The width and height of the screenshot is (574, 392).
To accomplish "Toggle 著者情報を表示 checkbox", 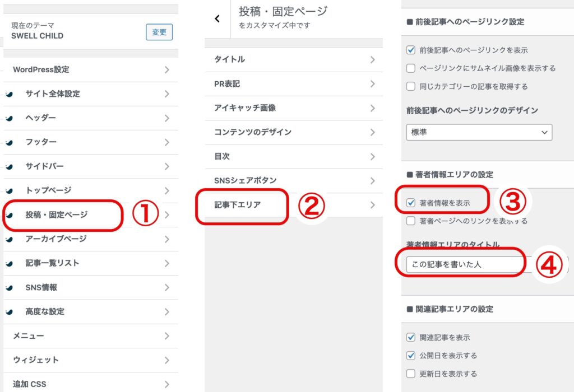I will tap(411, 203).
